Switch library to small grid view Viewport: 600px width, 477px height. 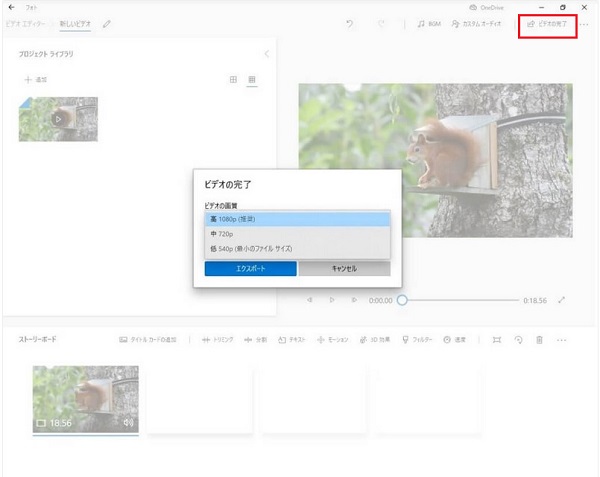(252, 79)
